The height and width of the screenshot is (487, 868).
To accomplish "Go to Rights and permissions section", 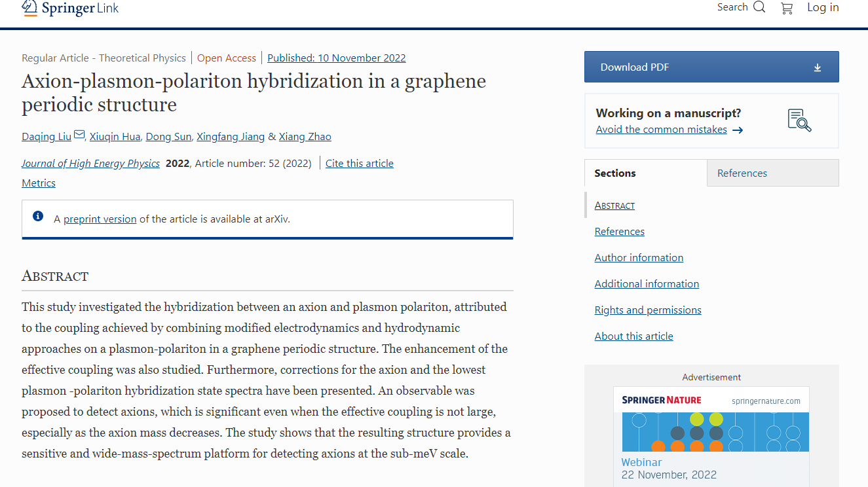I will coord(648,310).
